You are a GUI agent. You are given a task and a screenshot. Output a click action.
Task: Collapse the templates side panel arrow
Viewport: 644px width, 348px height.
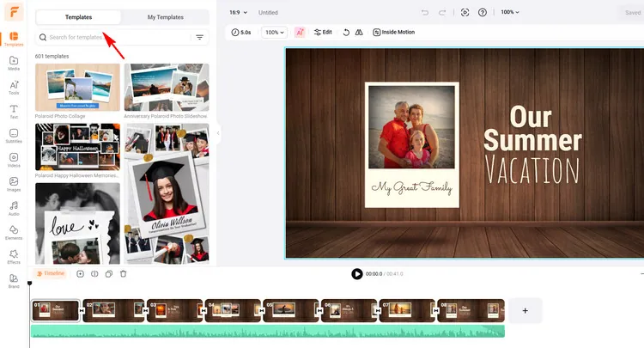coord(218,133)
